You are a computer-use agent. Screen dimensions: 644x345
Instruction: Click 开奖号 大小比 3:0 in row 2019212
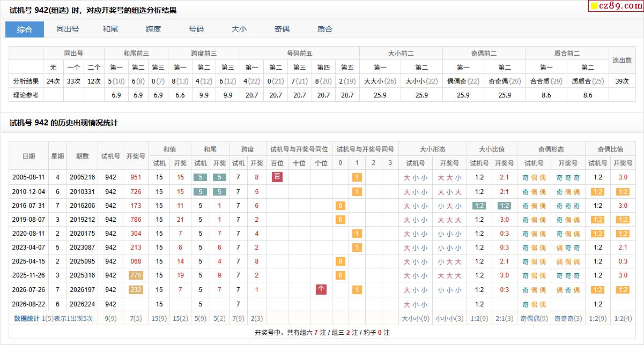coord(505,220)
